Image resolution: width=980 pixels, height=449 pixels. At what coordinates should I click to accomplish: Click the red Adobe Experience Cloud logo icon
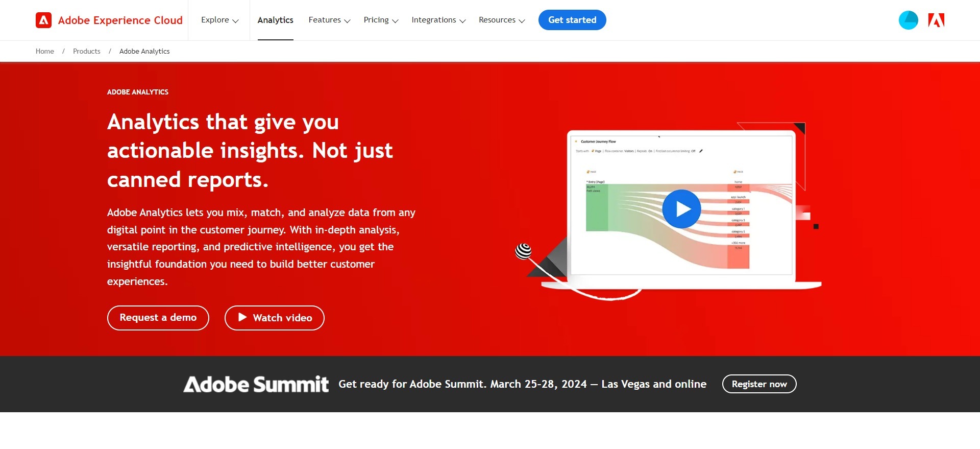point(44,20)
